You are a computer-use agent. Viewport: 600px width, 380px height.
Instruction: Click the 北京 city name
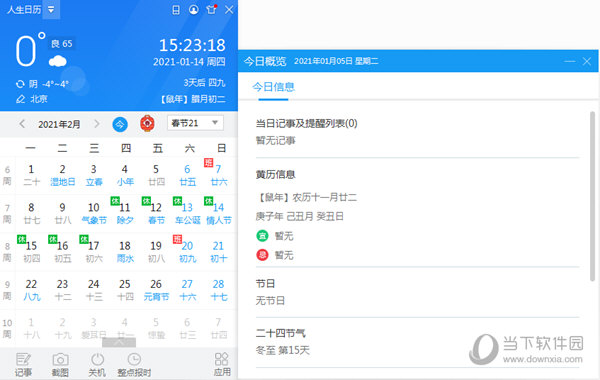point(39,99)
